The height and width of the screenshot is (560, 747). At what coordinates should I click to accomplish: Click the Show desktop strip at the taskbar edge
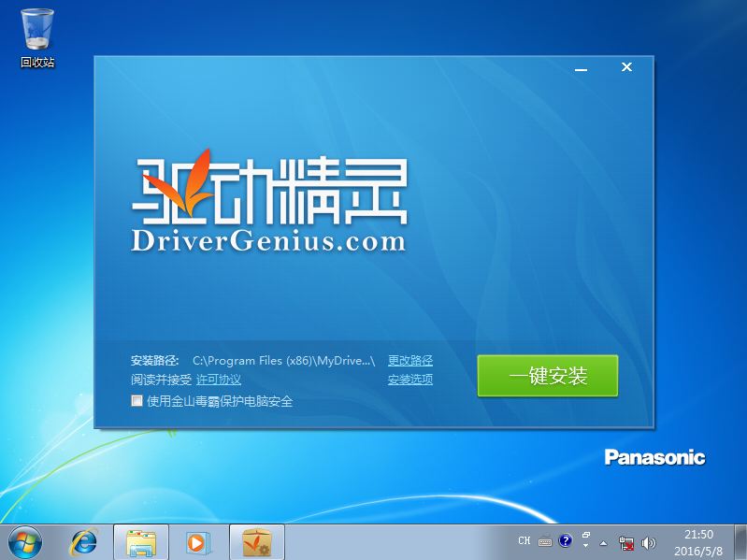tap(740, 542)
